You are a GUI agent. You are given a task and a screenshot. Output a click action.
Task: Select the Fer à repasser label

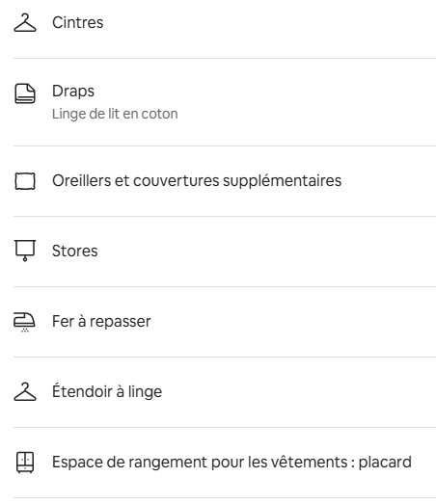[x=101, y=322]
